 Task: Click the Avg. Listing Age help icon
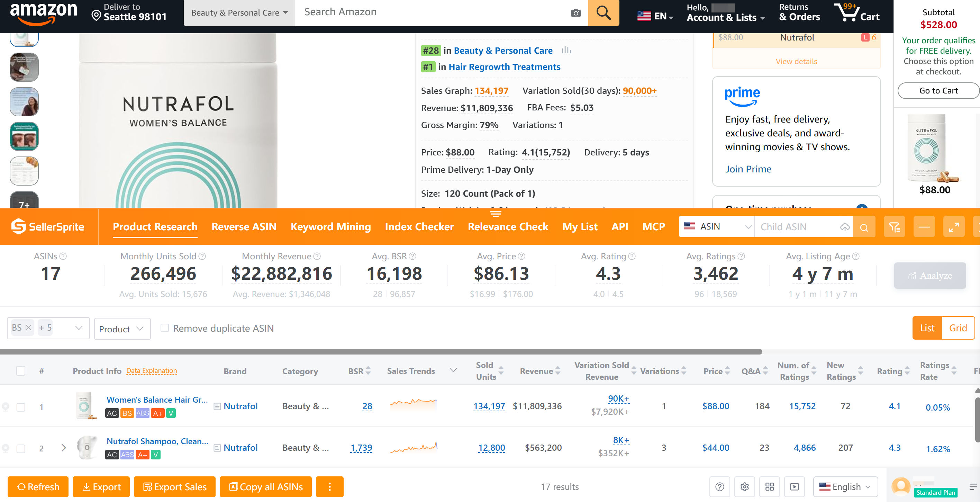tap(856, 256)
